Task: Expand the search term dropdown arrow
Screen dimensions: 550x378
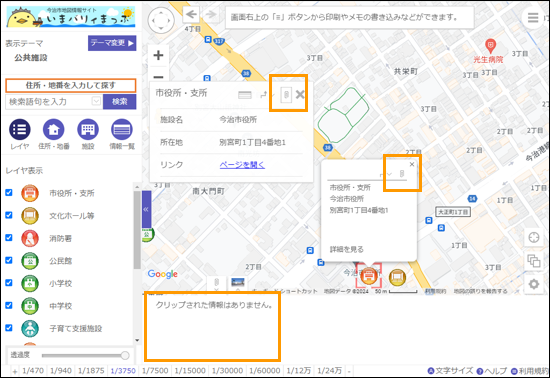Action: pos(96,101)
